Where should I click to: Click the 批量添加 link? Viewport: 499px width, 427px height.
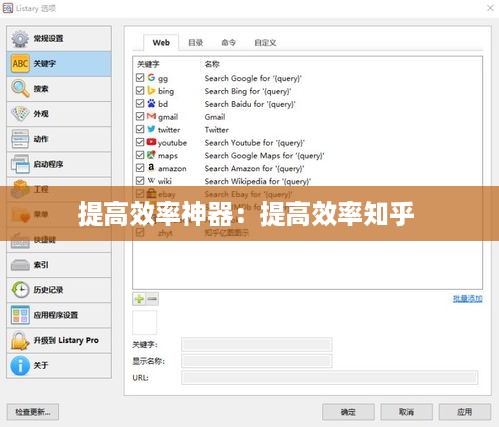(x=468, y=299)
